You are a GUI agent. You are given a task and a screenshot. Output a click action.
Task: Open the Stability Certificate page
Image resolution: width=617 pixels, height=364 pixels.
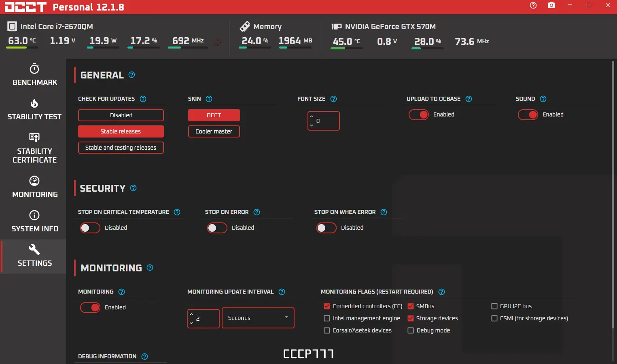(35, 148)
